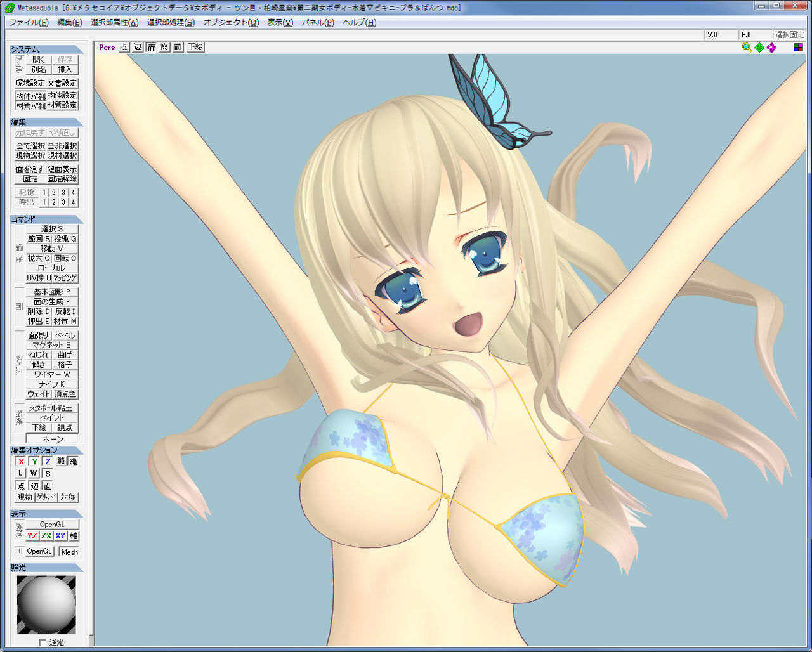Toggle 下絵 display in viewport header
Viewport: 812px width, 652px height.
pos(195,48)
